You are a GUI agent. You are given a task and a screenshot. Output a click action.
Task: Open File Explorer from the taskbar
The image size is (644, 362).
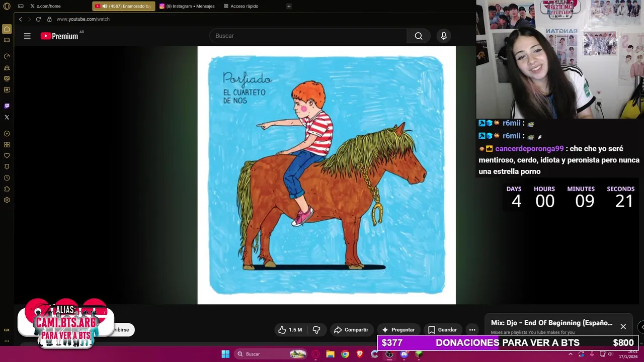(x=330, y=354)
